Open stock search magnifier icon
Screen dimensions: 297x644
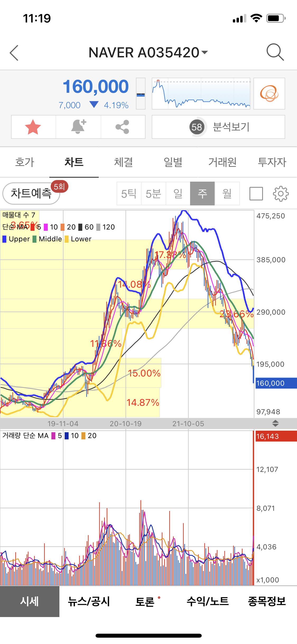(x=275, y=52)
